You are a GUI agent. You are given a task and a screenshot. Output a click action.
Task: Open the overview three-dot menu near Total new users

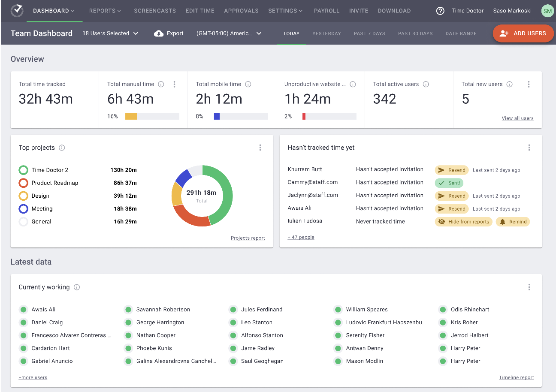[x=529, y=84]
